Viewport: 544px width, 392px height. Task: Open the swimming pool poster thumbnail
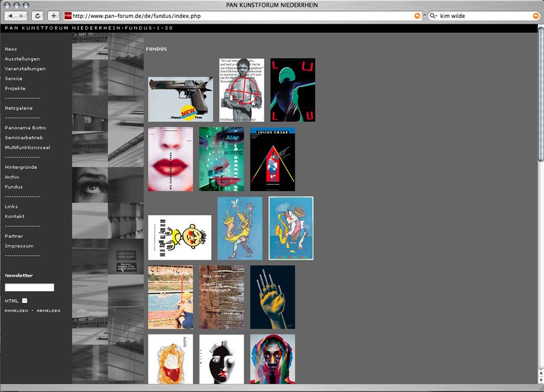pos(171,297)
